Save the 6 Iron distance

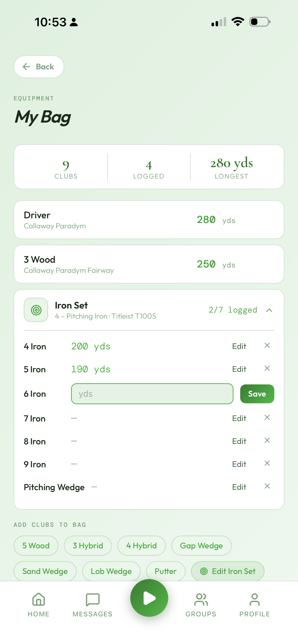257,394
